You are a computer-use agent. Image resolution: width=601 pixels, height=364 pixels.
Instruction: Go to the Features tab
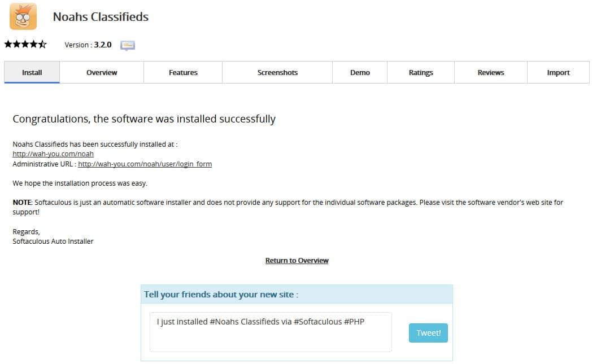pyautogui.click(x=183, y=72)
